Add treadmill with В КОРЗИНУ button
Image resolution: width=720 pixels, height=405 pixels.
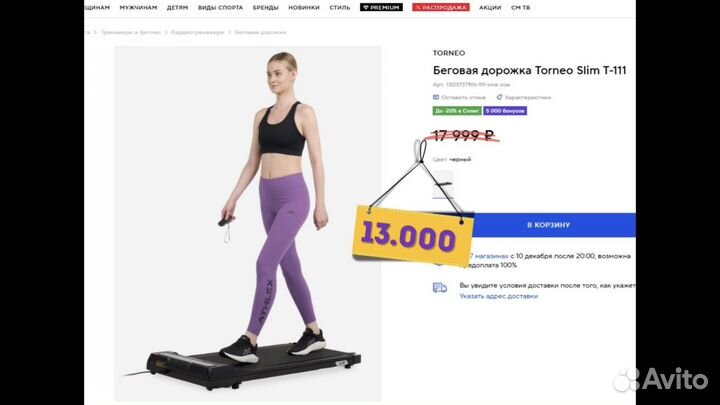[548, 225]
